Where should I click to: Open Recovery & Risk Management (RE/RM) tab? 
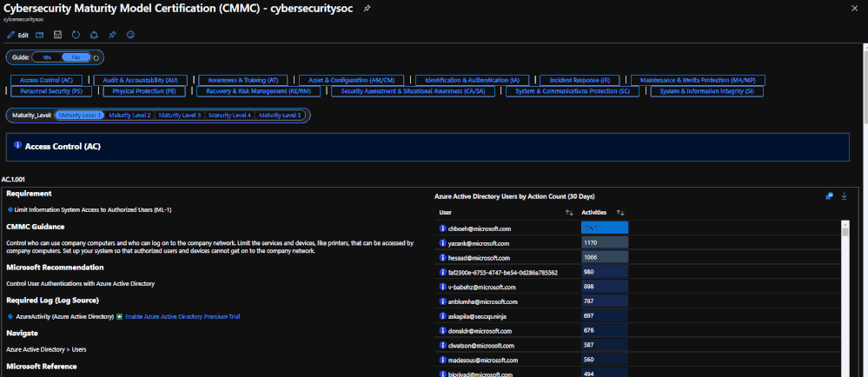[x=258, y=91]
